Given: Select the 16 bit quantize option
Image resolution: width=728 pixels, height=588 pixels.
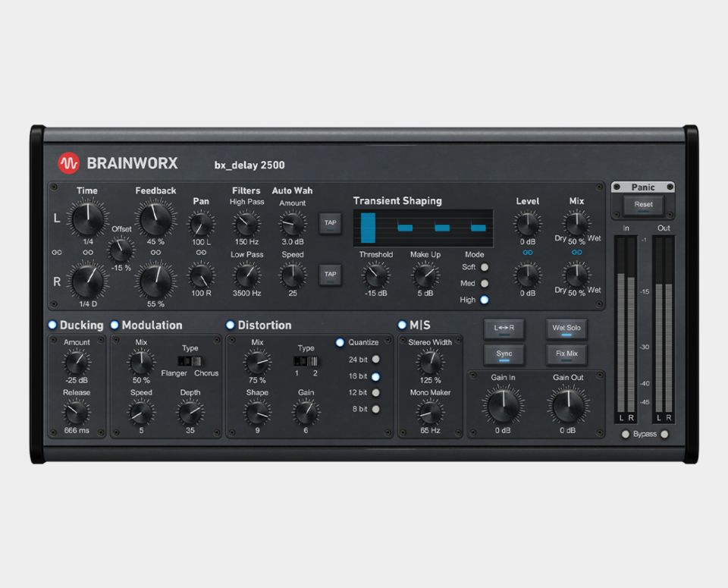Looking at the screenshot, I should click(x=375, y=376).
